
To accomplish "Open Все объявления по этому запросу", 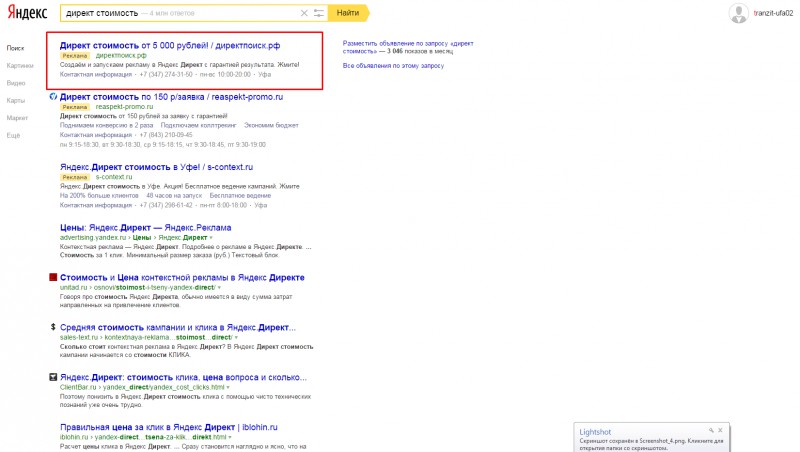I will pos(393,66).
